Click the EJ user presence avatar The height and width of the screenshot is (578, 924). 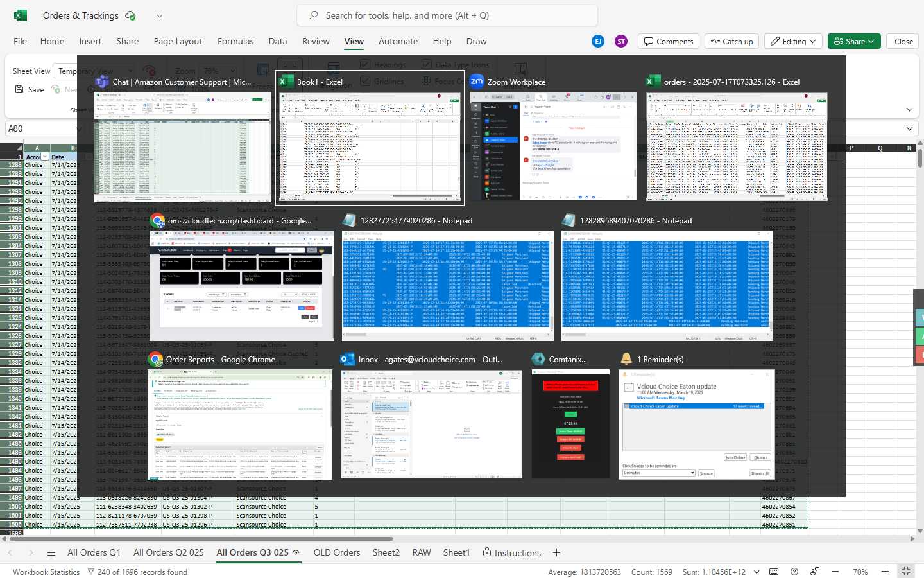(597, 41)
